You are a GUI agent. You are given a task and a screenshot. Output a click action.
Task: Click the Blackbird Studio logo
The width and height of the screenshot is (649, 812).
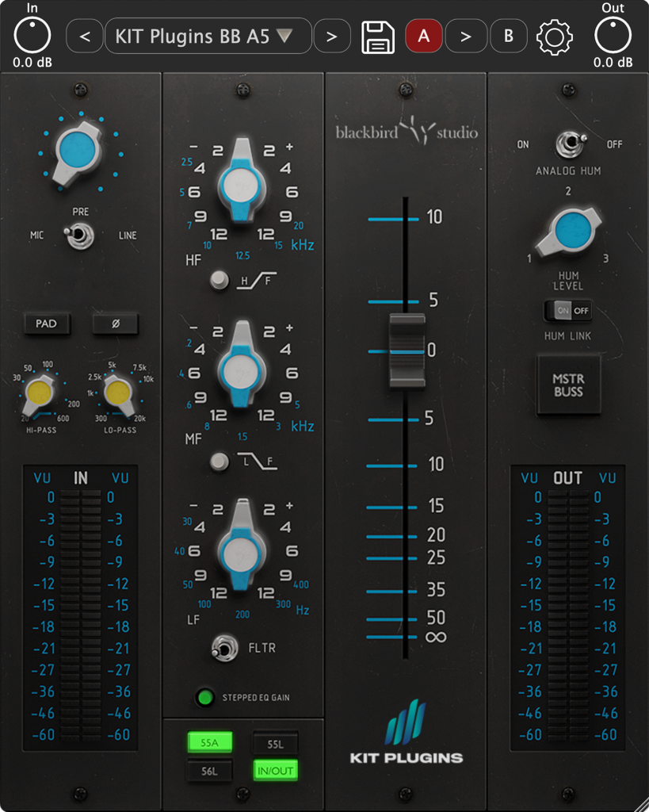[x=405, y=132]
